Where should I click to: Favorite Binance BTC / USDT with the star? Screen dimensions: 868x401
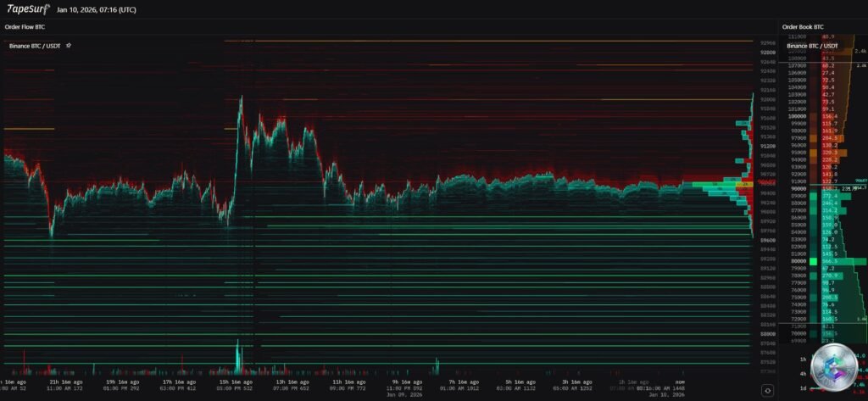click(x=68, y=45)
